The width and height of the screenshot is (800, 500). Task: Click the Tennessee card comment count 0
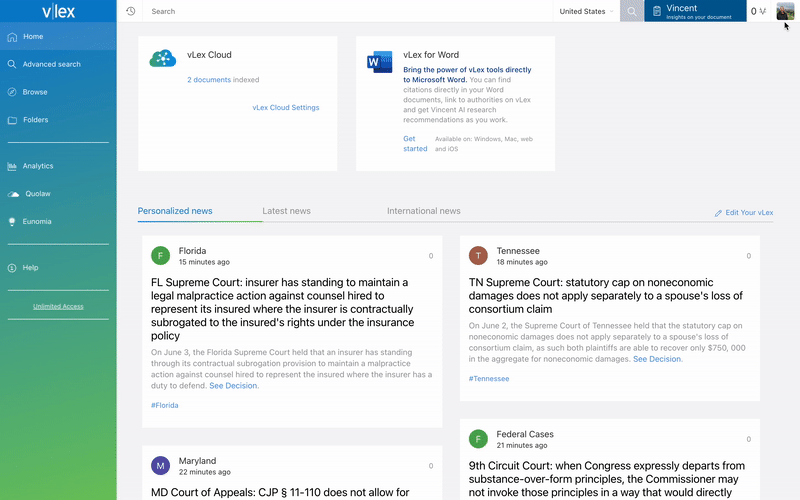pos(748,256)
